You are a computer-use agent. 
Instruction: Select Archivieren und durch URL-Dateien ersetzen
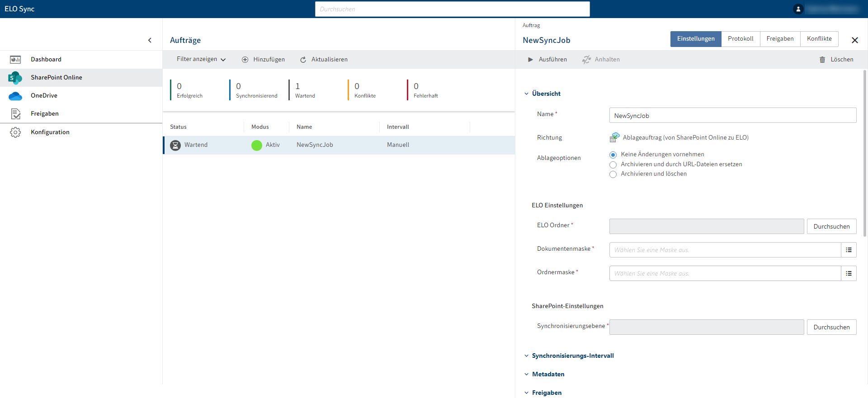[x=613, y=165]
